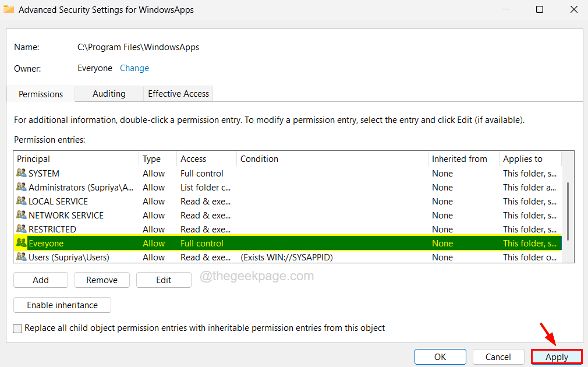Open the Effective Access tab

click(179, 93)
